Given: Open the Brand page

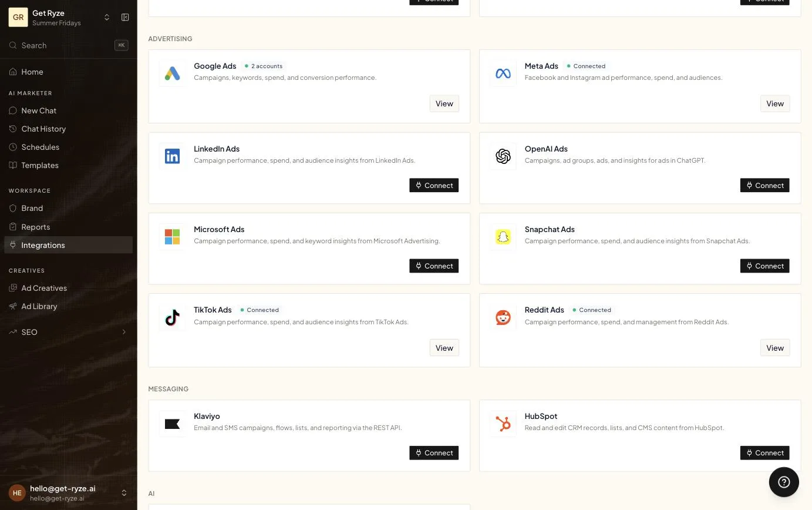Looking at the screenshot, I should pyautogui.click(x=68, y=208).
